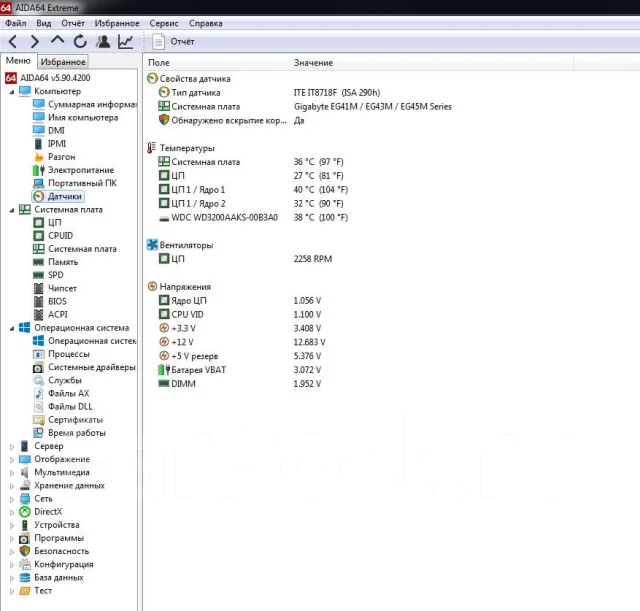
Task: Click the Электропитание battery icon
Action: click(x=38, y=170)
